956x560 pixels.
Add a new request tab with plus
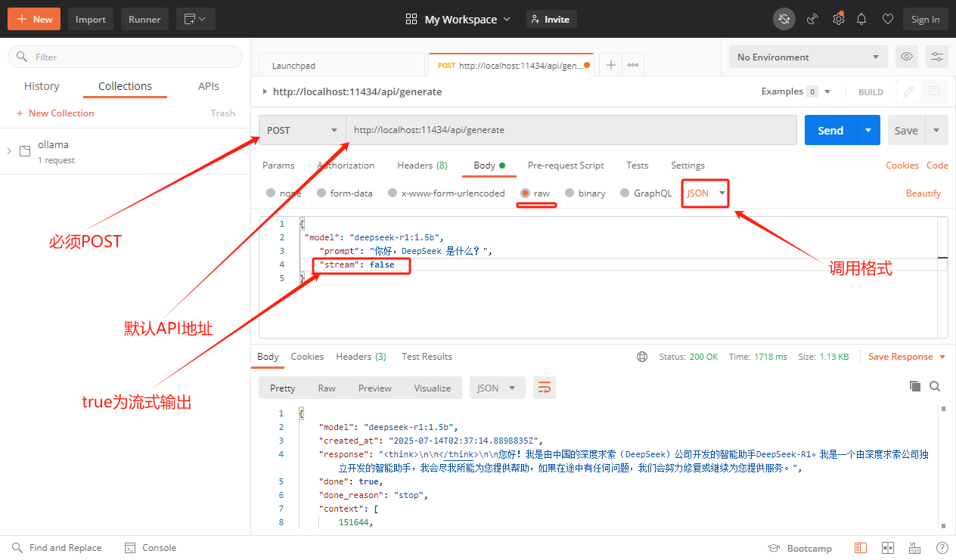pos(610,65)
